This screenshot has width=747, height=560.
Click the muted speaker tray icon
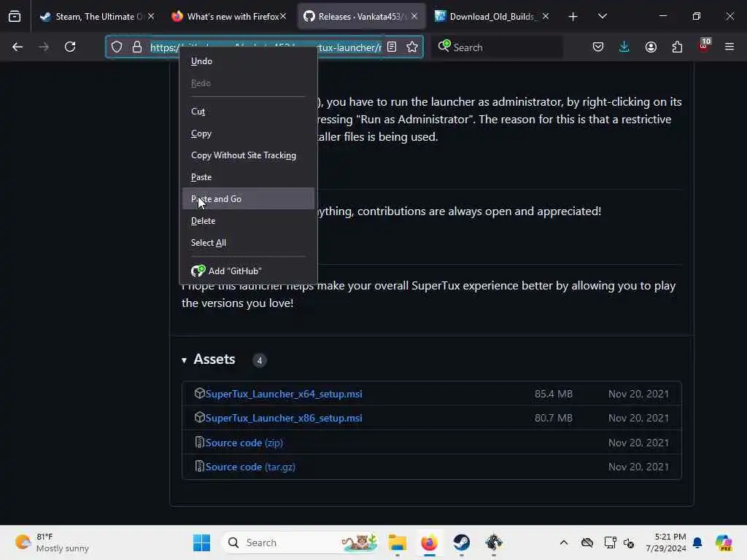click(629, 543)
